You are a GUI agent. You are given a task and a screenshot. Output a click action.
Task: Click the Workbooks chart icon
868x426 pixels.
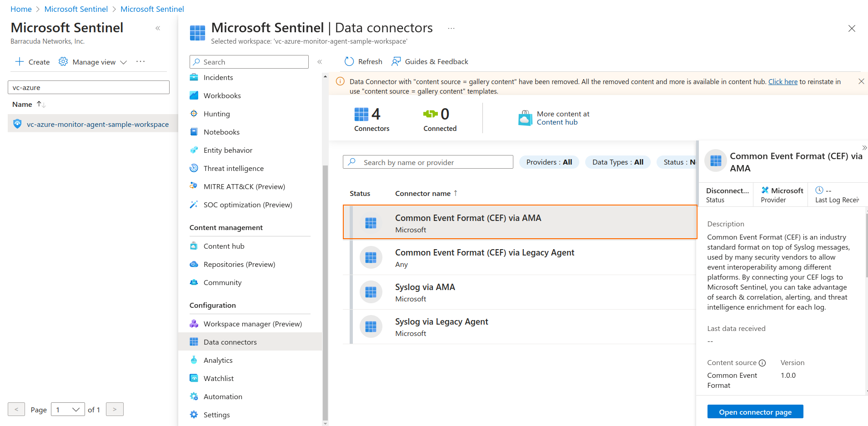194,95
